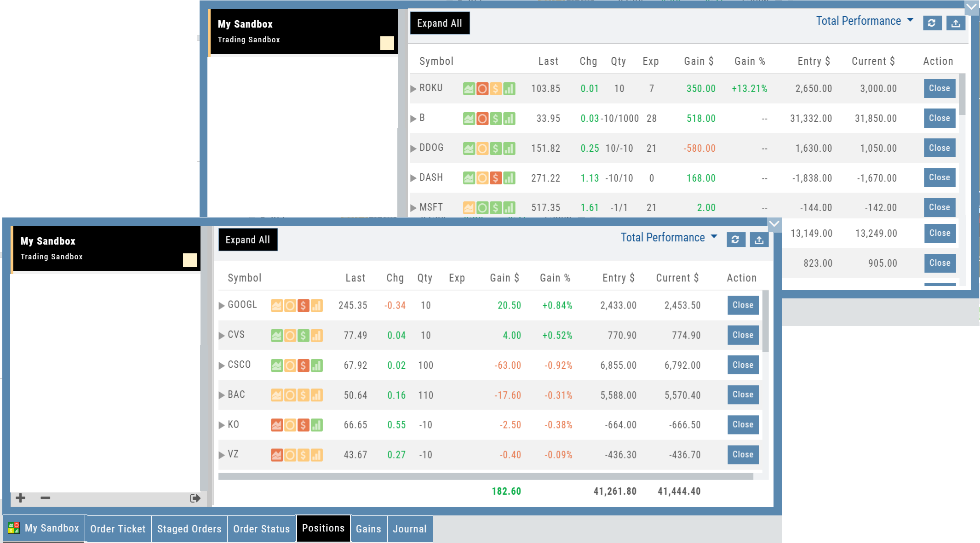The image size is (980, 543).
Task: Click the plus icon to add a sandbox
Action: click(x=21, y=498)
